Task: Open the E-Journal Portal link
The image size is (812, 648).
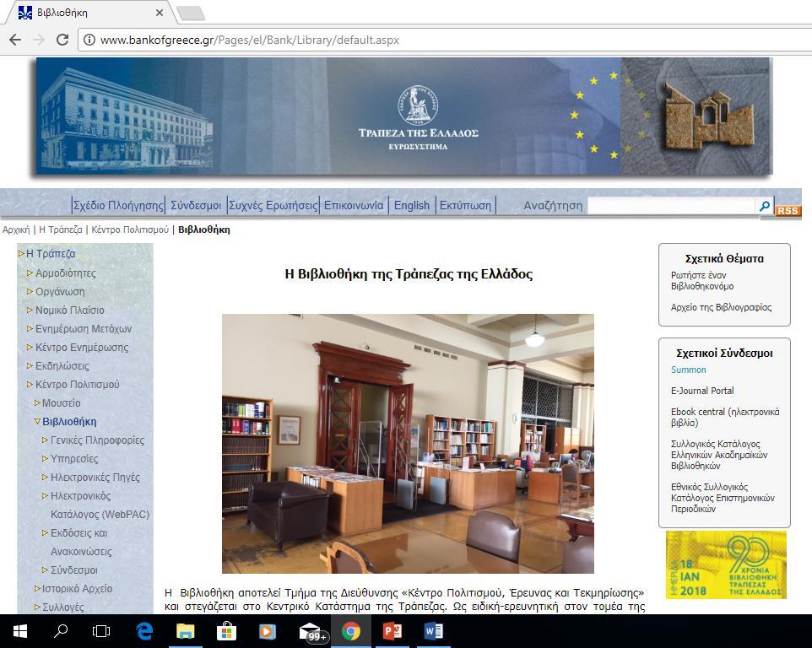Action: click(x=702, y=391)
